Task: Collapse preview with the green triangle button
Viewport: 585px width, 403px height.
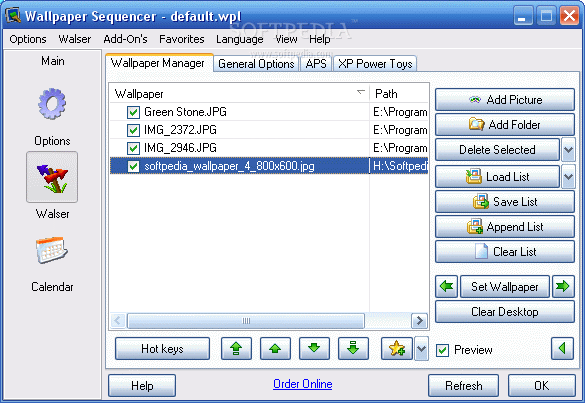Action: click(562, 349)
